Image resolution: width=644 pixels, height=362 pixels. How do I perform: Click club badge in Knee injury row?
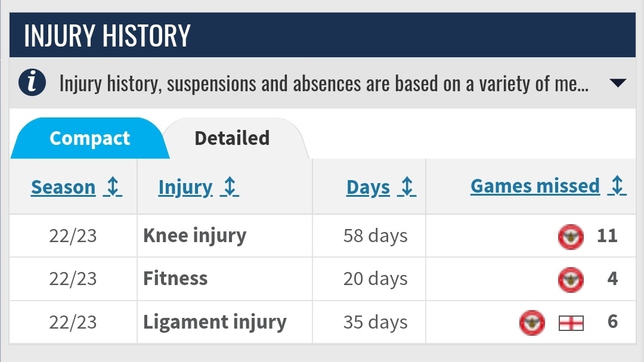coord(571,237)
